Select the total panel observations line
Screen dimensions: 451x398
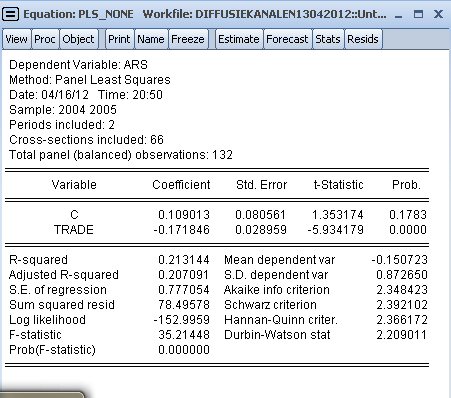pyautogui.click(x=121, y=155)
